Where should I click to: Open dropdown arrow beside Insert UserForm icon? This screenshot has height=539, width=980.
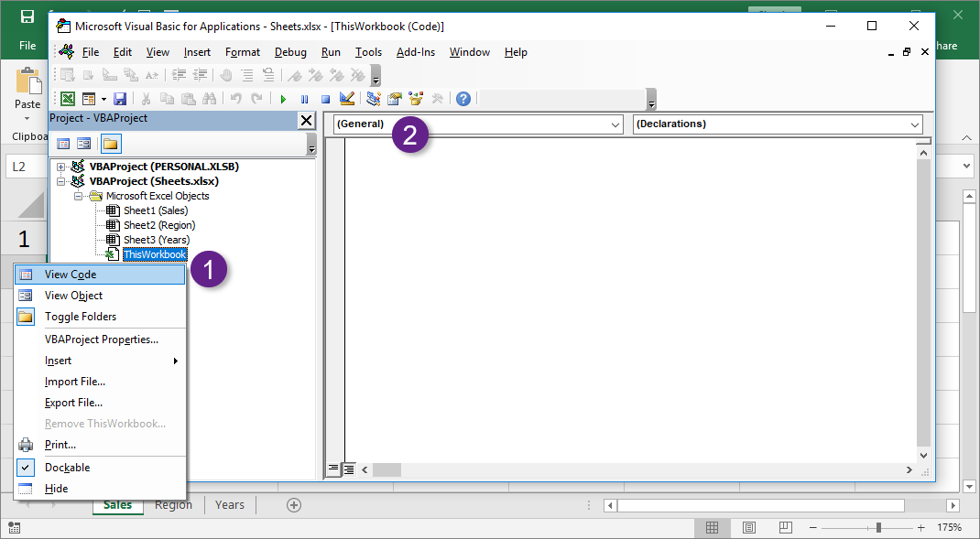point(103,99)
